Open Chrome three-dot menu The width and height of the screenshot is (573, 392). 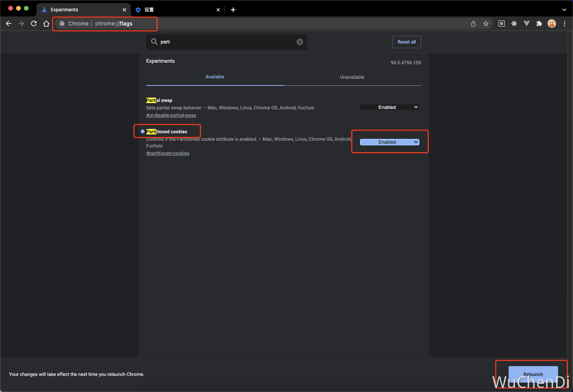click(x=564, y=24)
